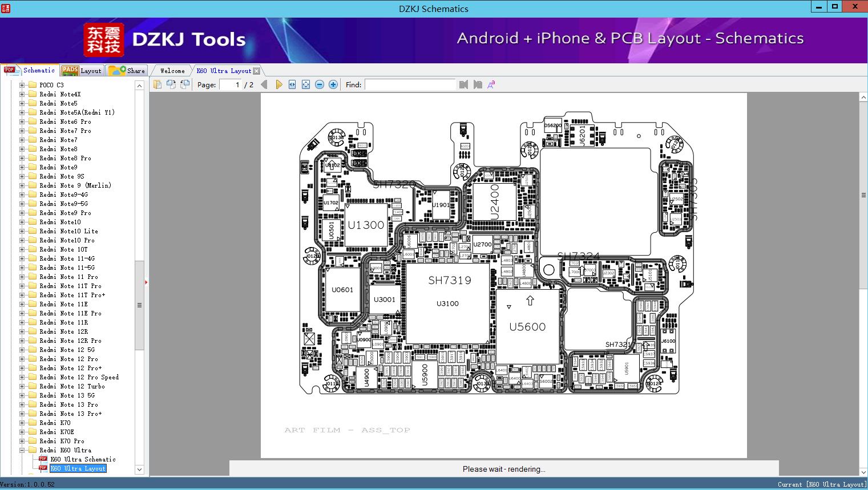This screenshot has height=490, width=868.
Task: Fit whole page in view icon
Action: click(306, 84)
